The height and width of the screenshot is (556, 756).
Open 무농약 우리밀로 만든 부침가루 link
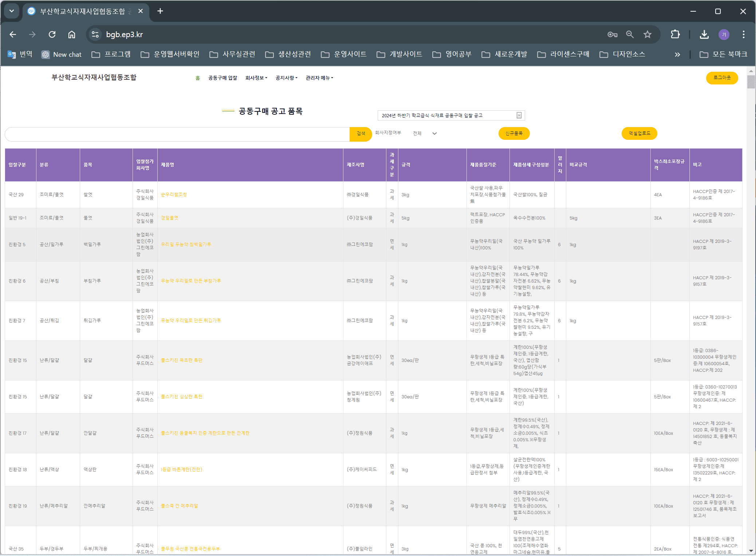191,281
